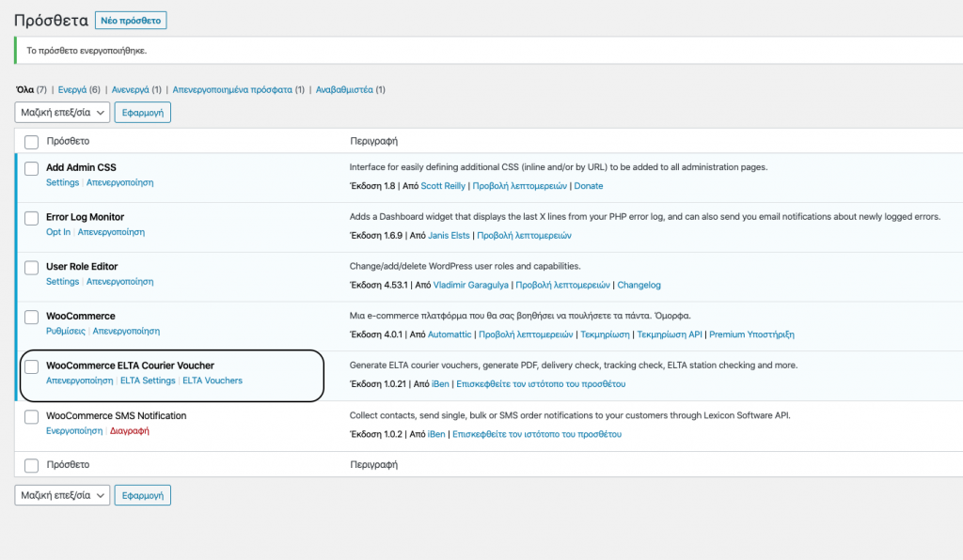This screenshot has height=560, width=963.
Task: Open 'Απενεργοποιημένα πρόσφατα (1)' filter
Action: coord(238,89)
